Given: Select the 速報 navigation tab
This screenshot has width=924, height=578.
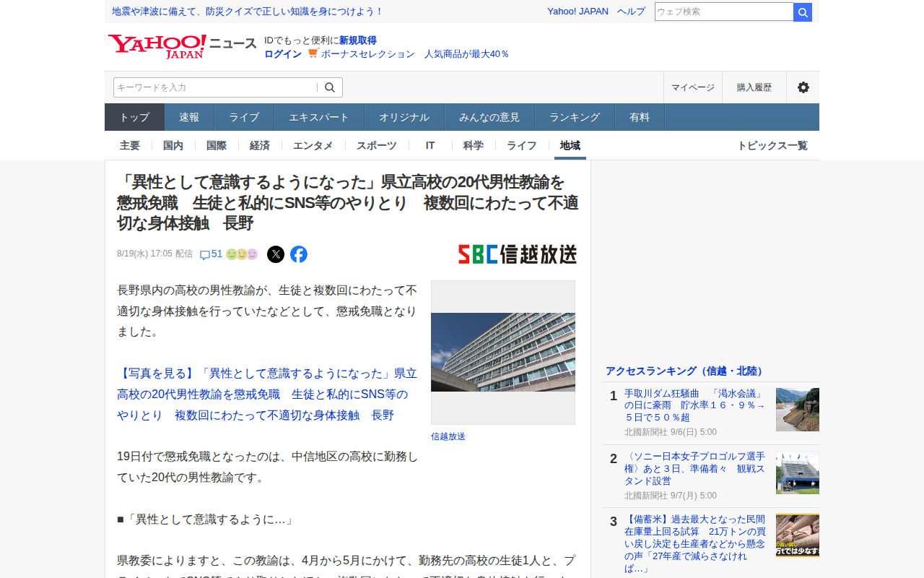Looking at the screenshot, I should pyautogui.click(x=189, y=117).
